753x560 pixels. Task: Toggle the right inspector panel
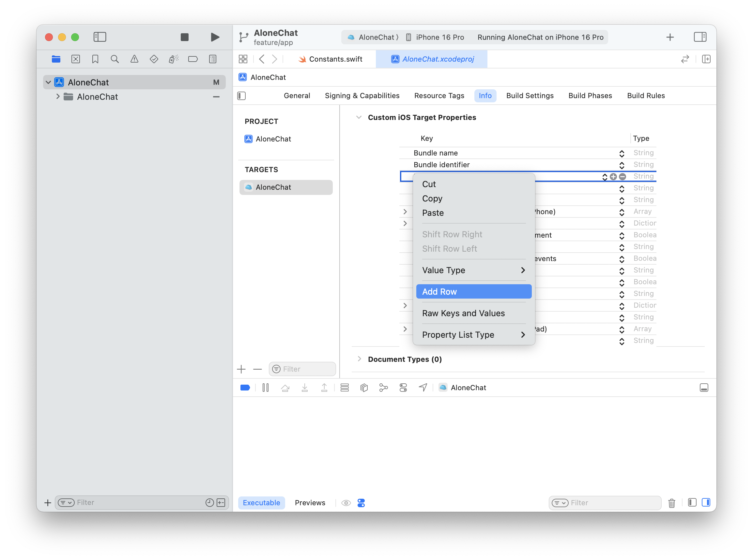click(700, 37)
